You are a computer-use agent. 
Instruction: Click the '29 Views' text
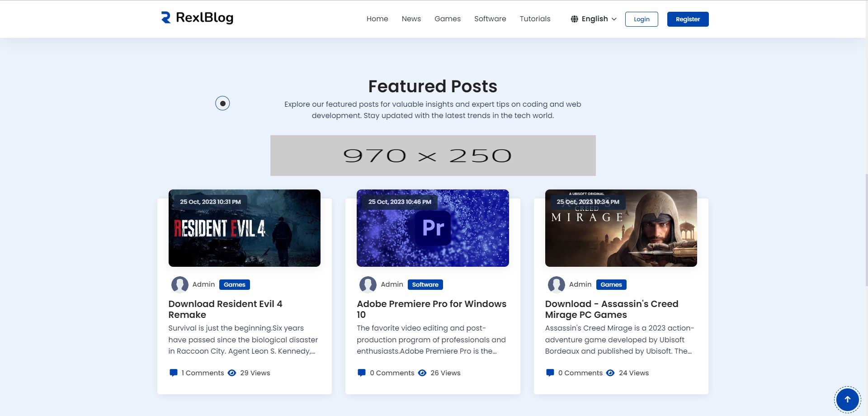point(255,373)
